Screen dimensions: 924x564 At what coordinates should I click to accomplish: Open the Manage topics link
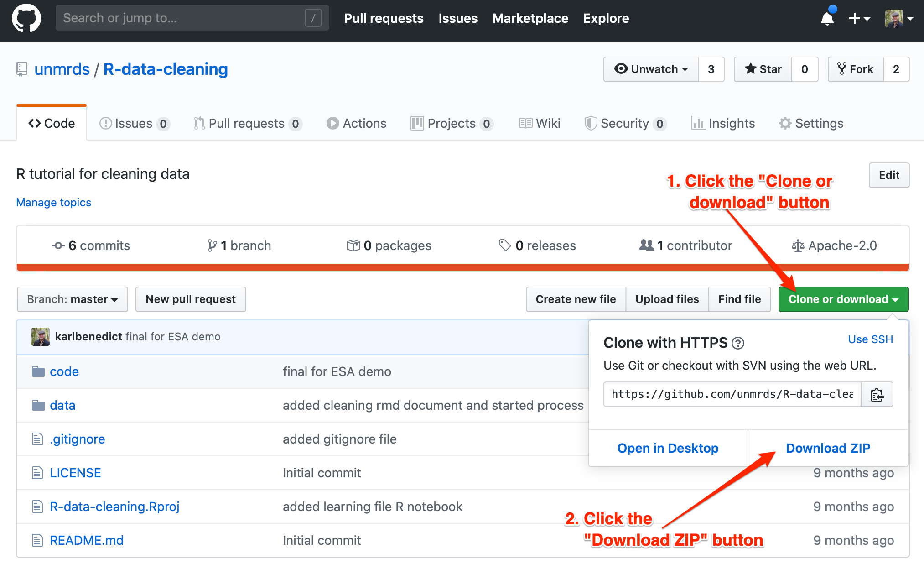coord(54,203)
